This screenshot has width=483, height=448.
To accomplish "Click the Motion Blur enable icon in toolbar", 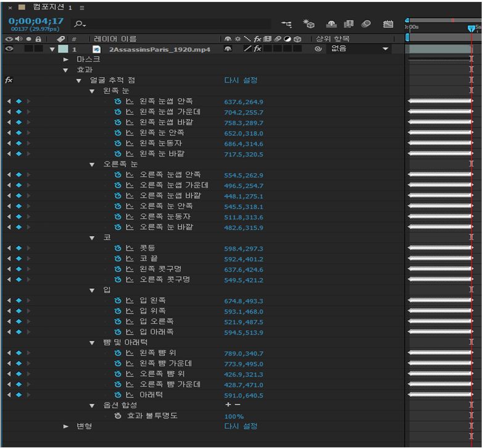I will 366,25.
